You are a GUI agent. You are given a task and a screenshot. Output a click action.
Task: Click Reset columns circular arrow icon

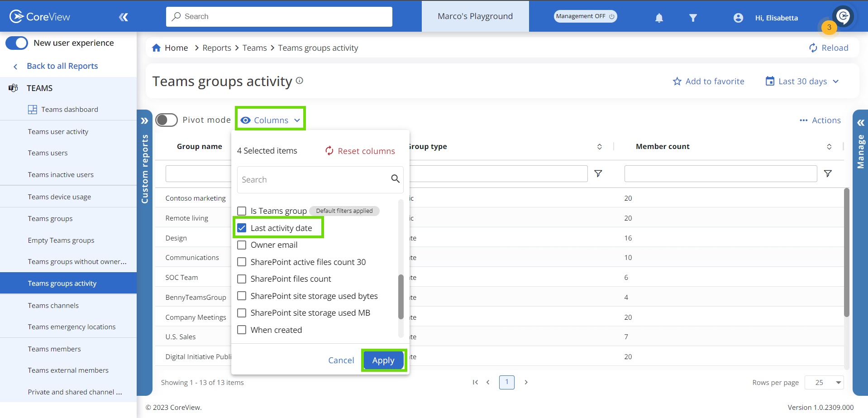pyautogui.click(x=329, y=151)
